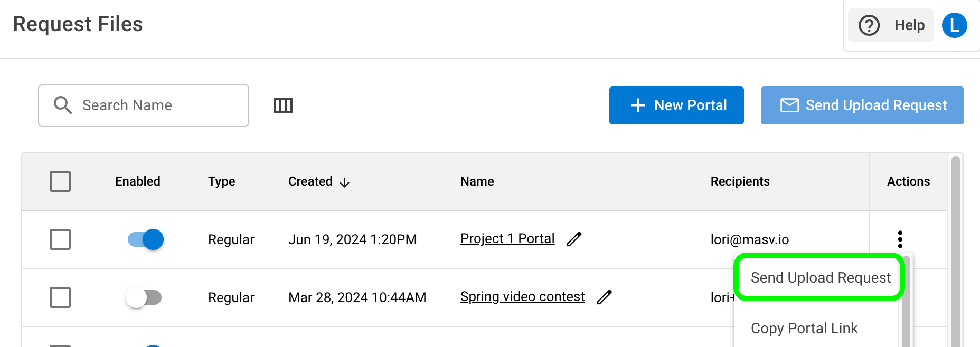This screenshot has width=980, height=347.
Task: Click the Enabled column header
Action: tap(138, 181)
